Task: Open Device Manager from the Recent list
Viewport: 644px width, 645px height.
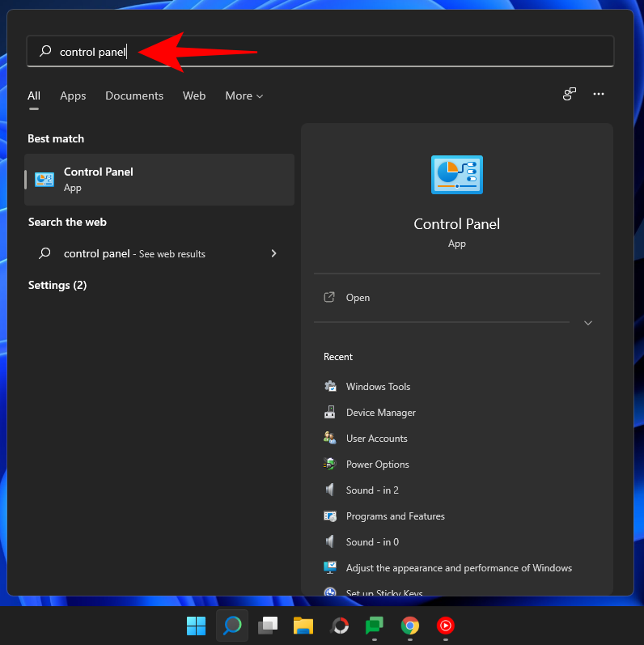Action: point(380,413)
